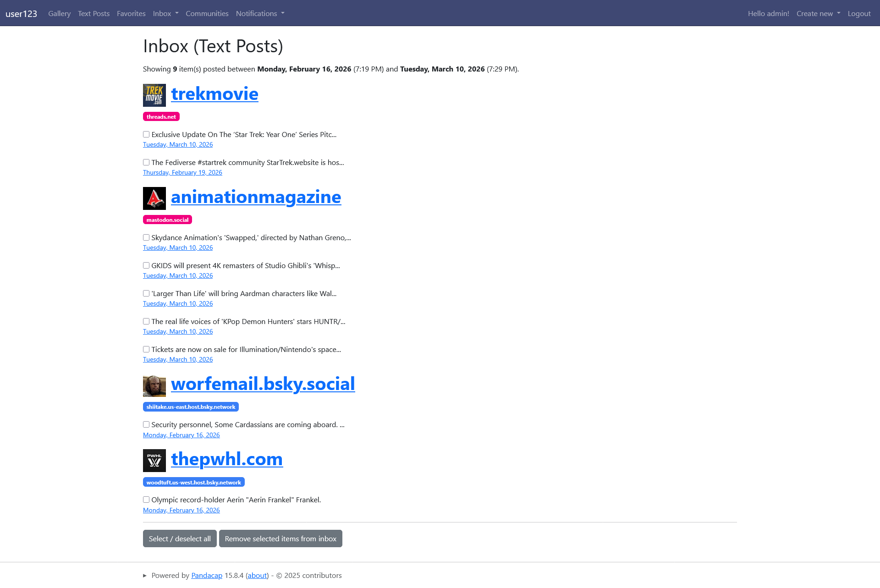The image size is (880, 588).
Task: Open date link under Illumination/Nintendo tickets post
Action: pos(178,359)
